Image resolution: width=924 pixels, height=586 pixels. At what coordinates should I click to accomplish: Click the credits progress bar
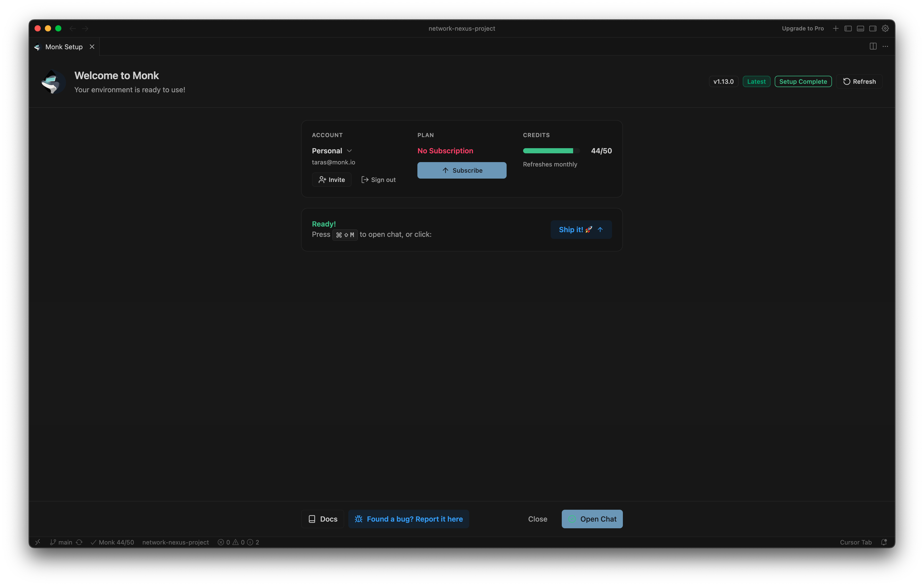tap(551, 151)
